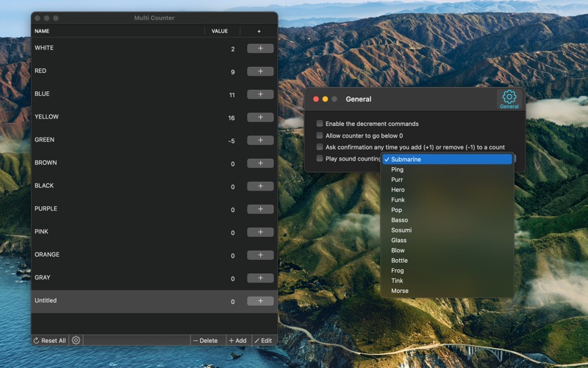Increment the RED counter
Viewport: 588px width, 368px height.
click(x=260, y=71)
